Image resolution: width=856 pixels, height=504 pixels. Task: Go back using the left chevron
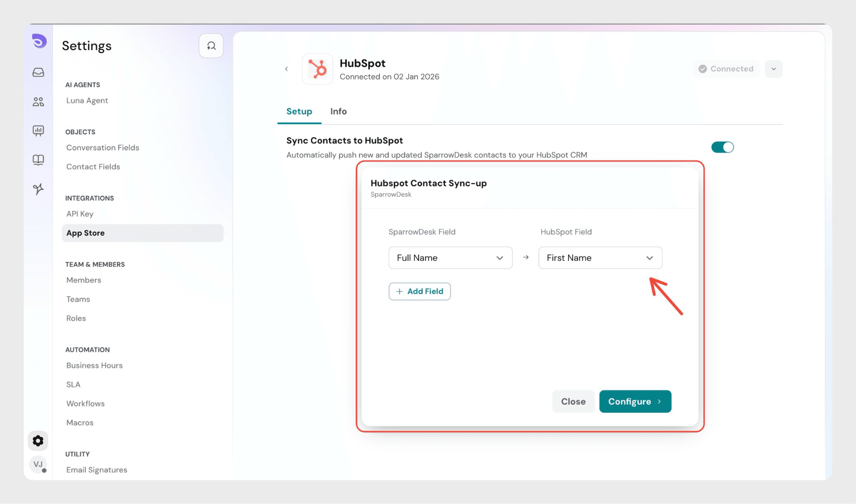point(286,69)
